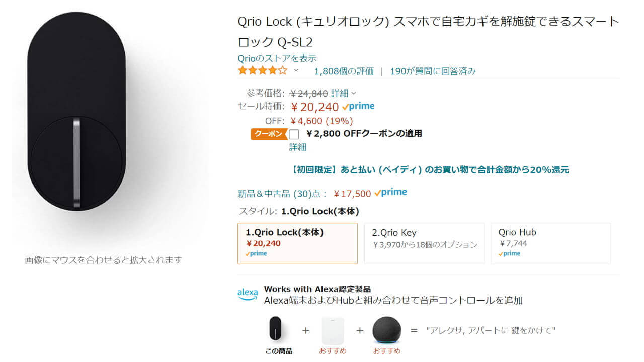Click the prime icon inside the 1.Qrio Lock card
This screenshot has width=644, height=362.
(257, 253)
